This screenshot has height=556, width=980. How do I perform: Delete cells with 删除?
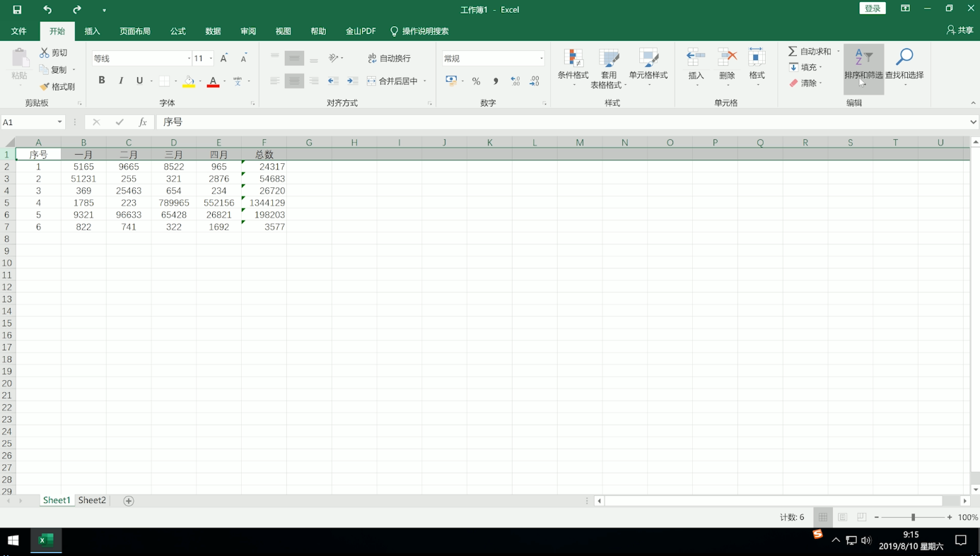point(727,68)
